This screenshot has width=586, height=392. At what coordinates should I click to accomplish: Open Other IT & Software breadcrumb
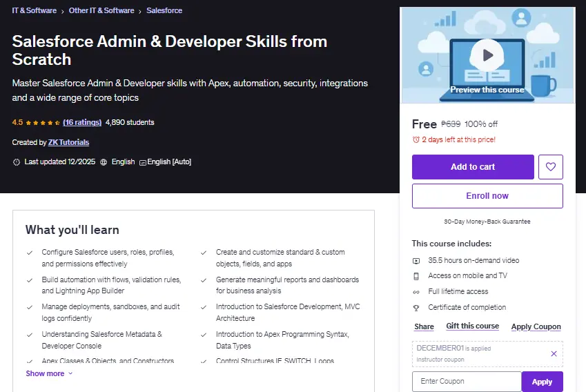tap(101, 10)
